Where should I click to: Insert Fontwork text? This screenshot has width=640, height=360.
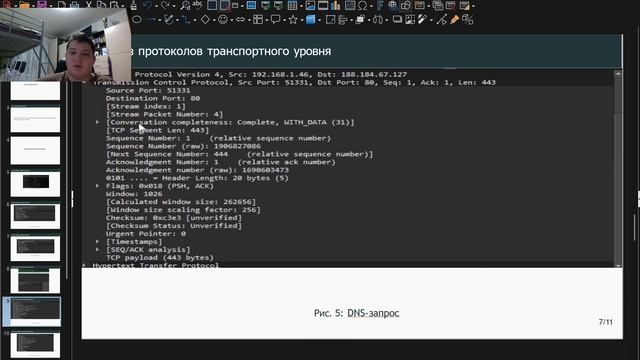(x=380, y=5)
